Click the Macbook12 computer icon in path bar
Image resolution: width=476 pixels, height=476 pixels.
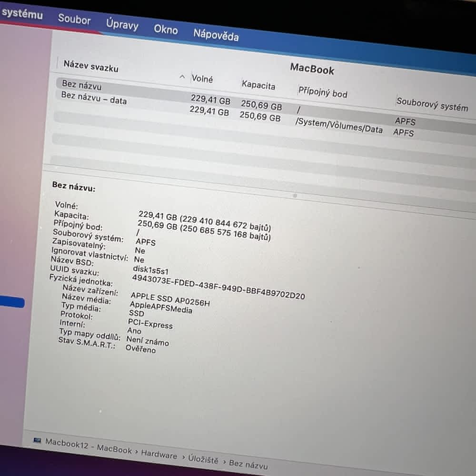[x=37, y=440]
